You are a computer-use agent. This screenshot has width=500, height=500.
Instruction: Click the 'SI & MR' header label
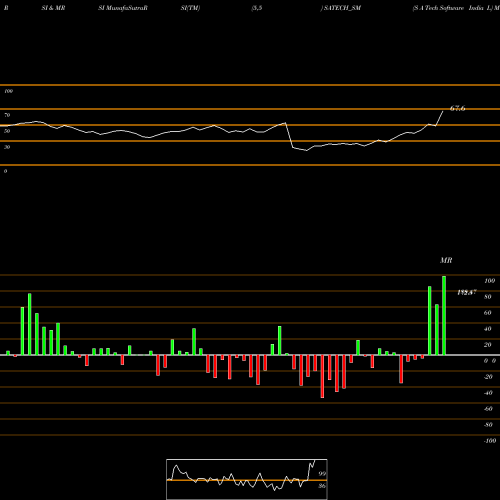pyautogui.click(x=53, y=8)
